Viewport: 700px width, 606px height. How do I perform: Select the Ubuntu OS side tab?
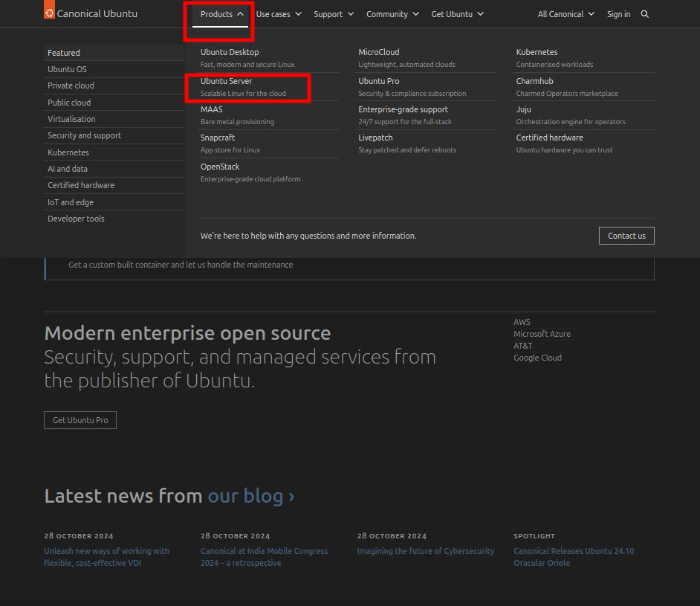point(114,69)
